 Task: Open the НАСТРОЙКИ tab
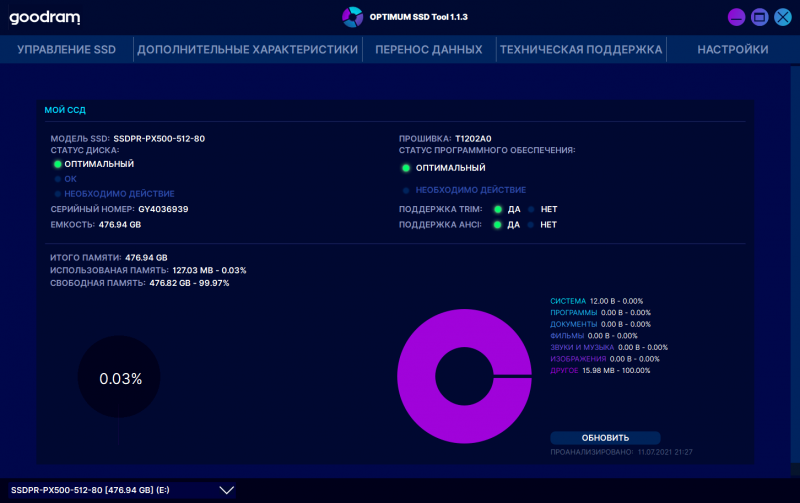(x=733, y=49)
